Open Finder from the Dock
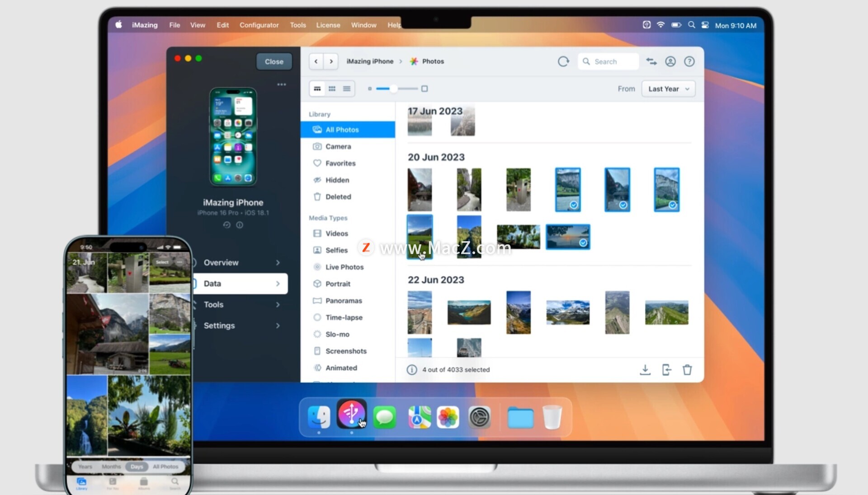This screenshot has width=868, height=495. coord(319,416)
